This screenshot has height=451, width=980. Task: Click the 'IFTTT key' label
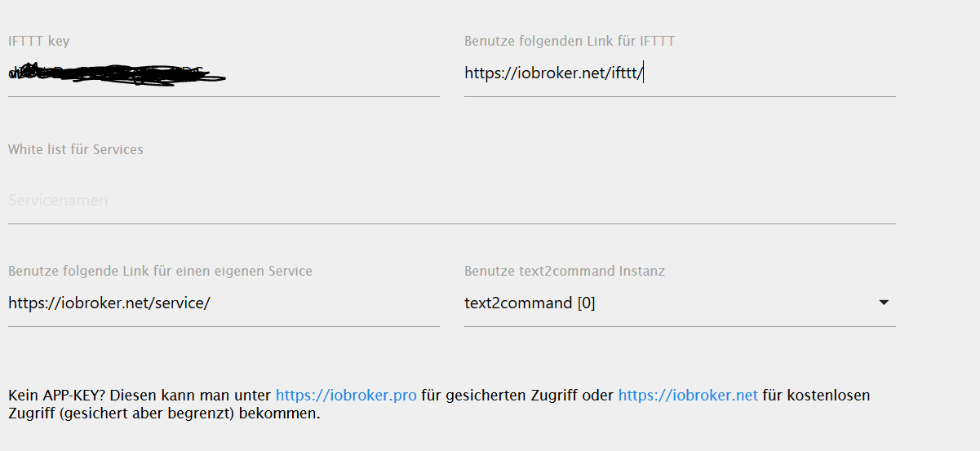pyautogui.click(x=38, y=41)
